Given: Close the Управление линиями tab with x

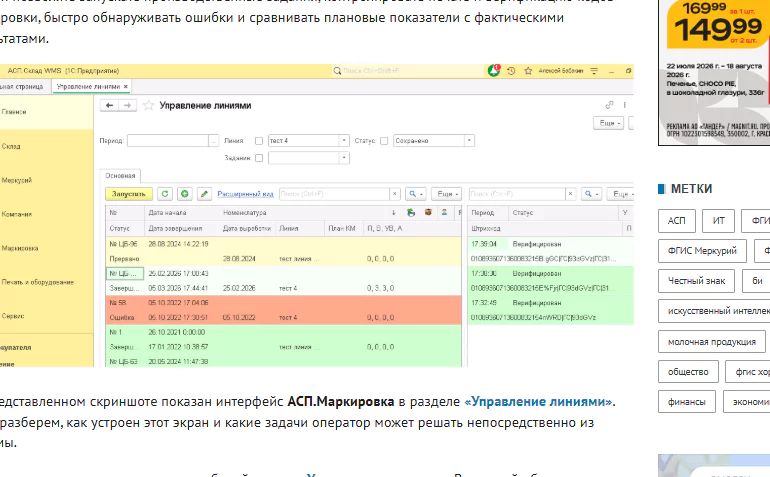Looking at the screenshot, I should pyautogui.click(x=126, y=86).
